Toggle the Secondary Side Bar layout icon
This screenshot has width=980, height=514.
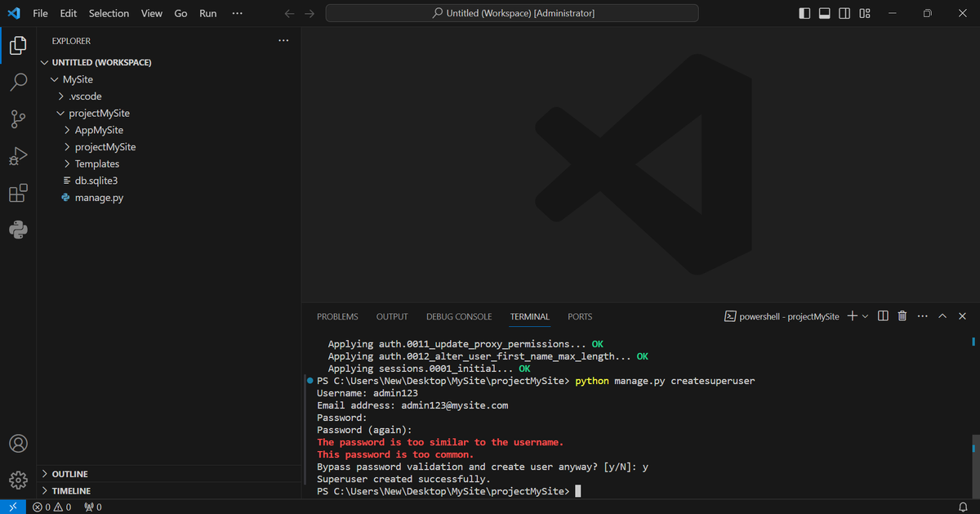click(x=844, y=13)
